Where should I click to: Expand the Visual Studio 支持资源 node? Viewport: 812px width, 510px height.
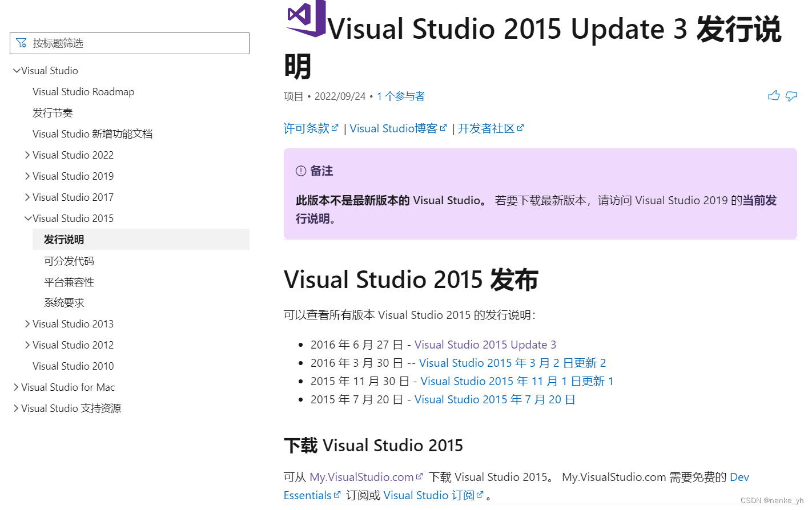tap(16, 408)
